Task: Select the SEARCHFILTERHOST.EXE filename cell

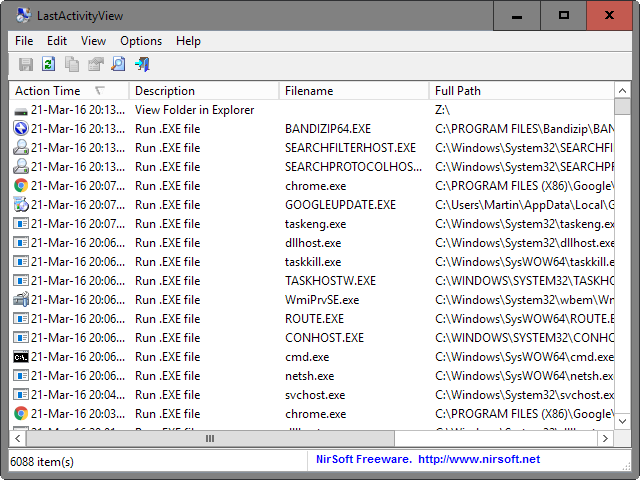Action: point(350,148)
